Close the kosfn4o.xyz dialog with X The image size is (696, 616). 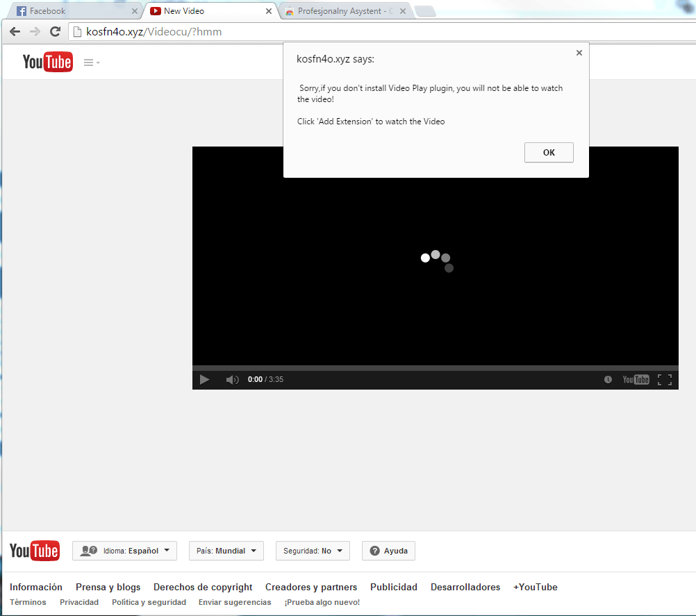click(x=579, y=53)
